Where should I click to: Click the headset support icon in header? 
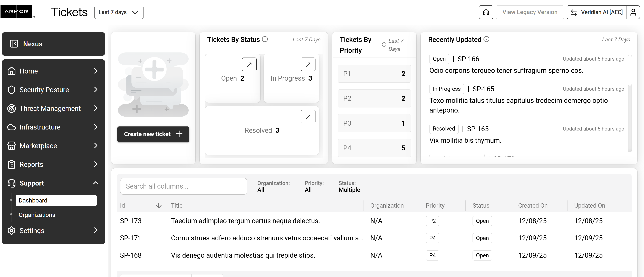[x=486, y=12]
